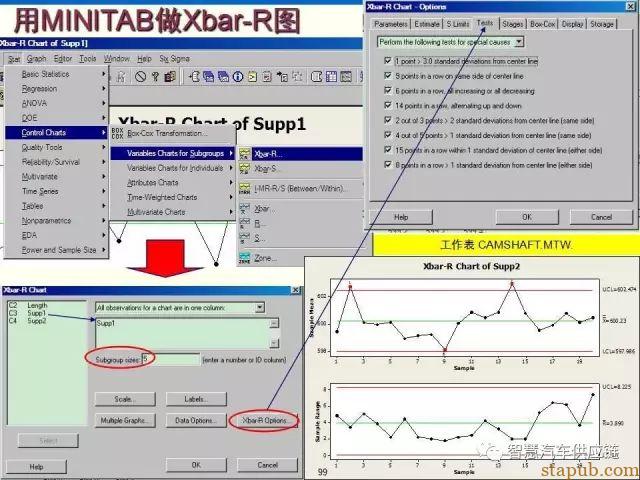Expand the Quality Tools submenu
This screenshot has width=640, height=480.
tap(56, 147)
